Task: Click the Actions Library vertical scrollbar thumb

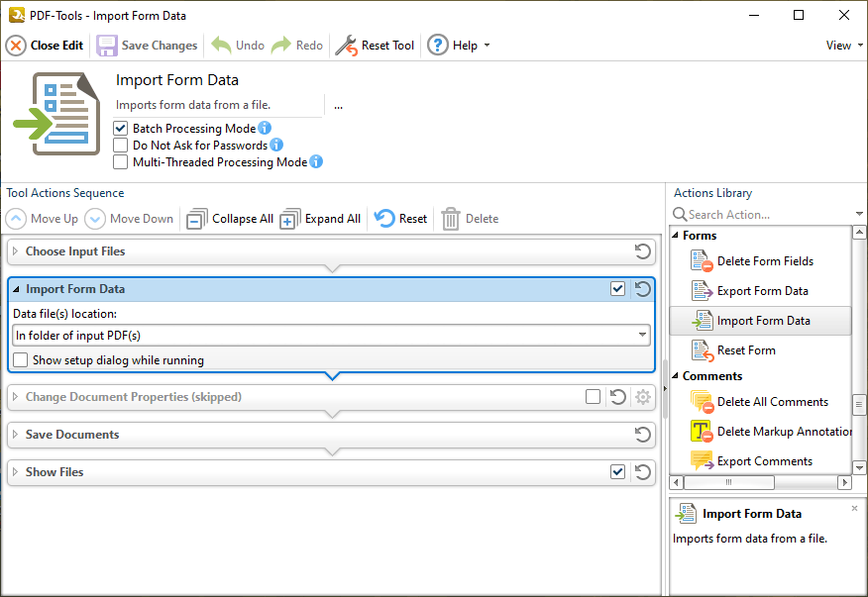Action: click(859, 405)
